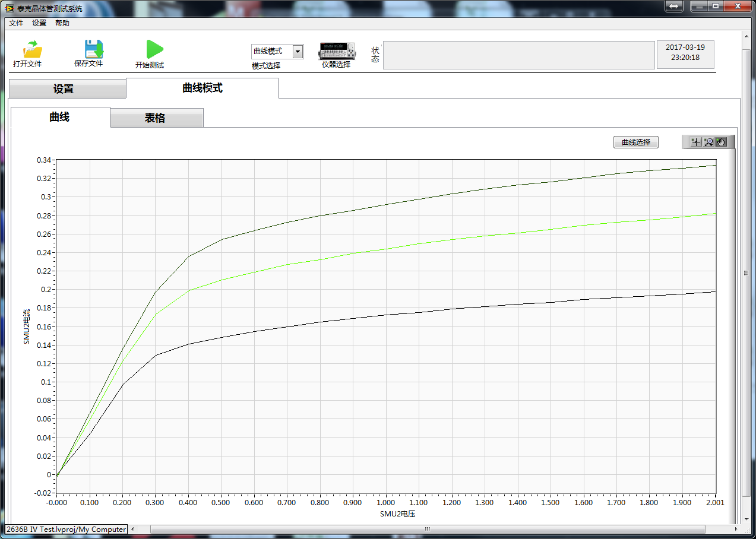The width and height of the screenshot is (756, 539).
Task: Switch to the 表格 tab
Action: tap(155, 118)
